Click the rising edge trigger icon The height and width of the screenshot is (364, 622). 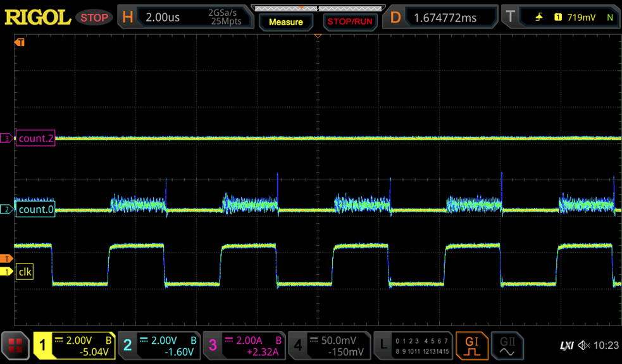coord(539,18)
